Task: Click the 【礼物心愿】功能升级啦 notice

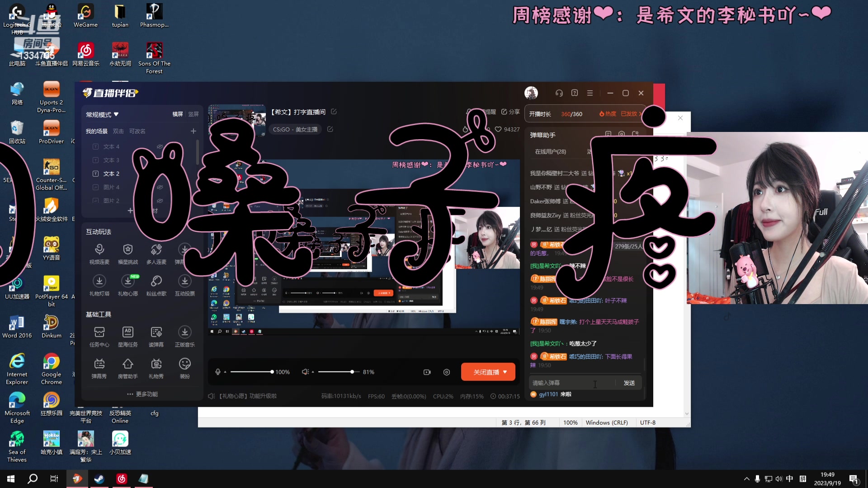Action: coord(248,396)
